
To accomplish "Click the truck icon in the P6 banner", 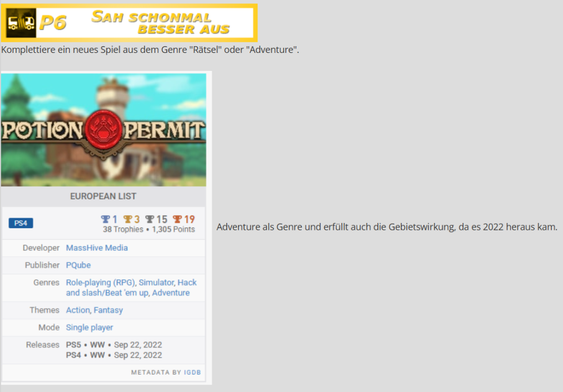I will click(21, 23).
